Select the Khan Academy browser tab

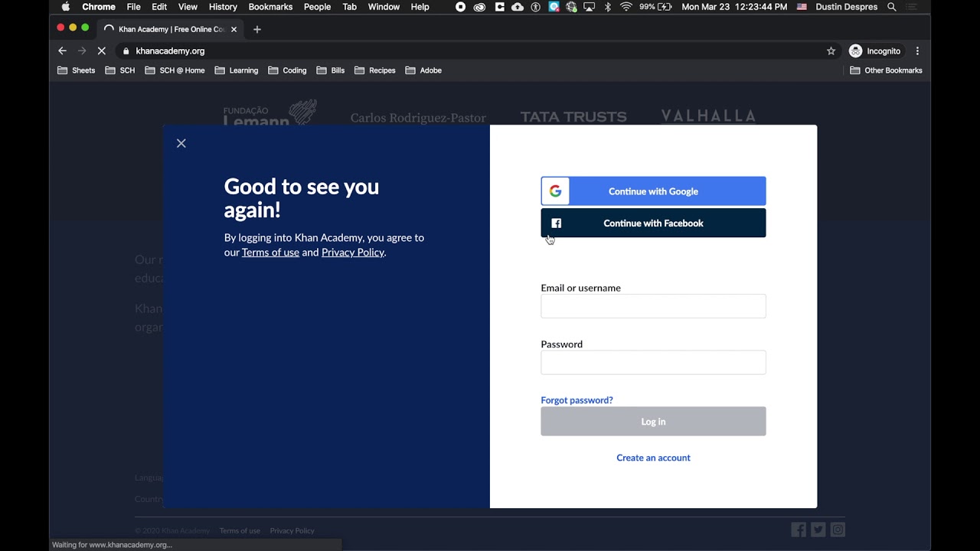click(170, 29)
